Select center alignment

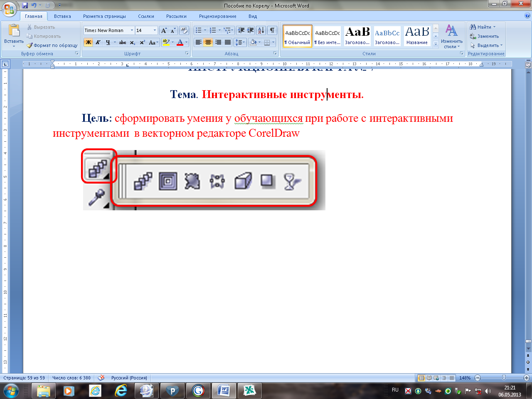tap(208, 42)
